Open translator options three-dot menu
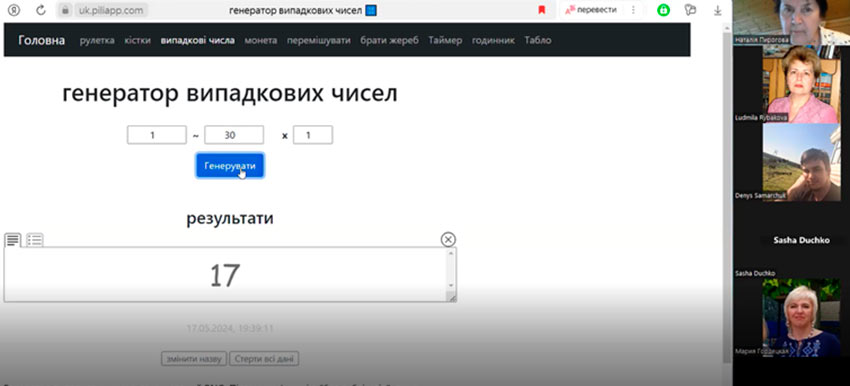850x386 pixels. pyautogui.click(x=633, y=10)
